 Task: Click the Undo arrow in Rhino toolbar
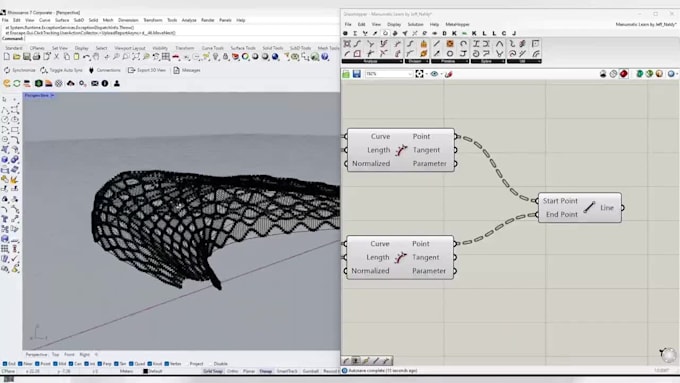86,57
